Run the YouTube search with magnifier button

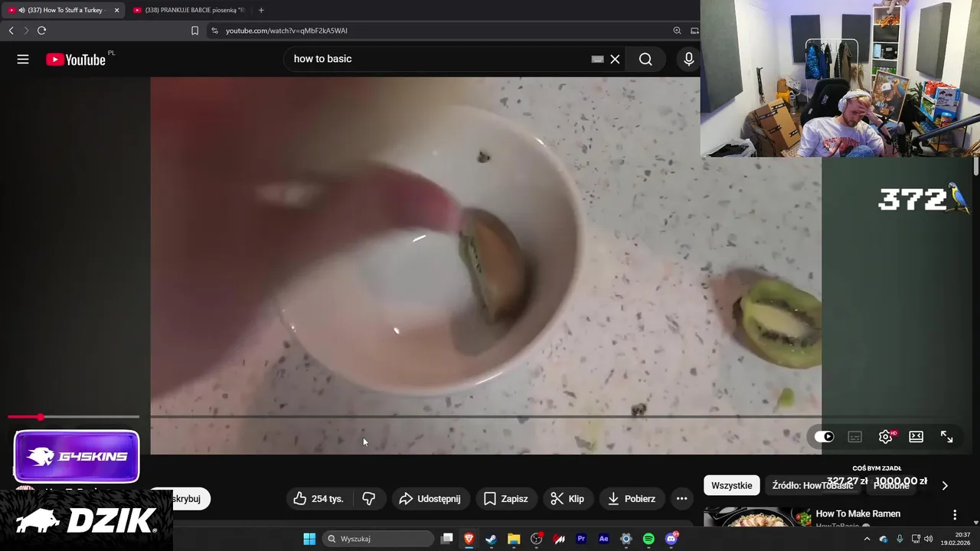pos(645,59)
